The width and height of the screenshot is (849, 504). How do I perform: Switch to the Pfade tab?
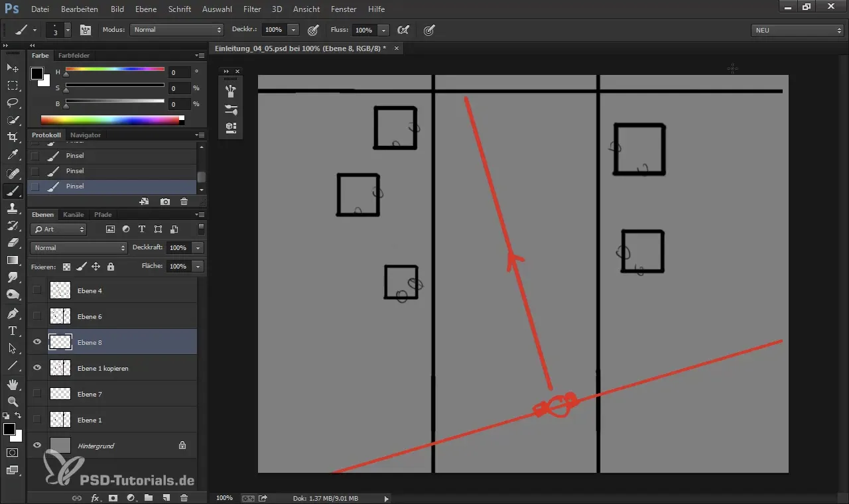coord(103,215)
